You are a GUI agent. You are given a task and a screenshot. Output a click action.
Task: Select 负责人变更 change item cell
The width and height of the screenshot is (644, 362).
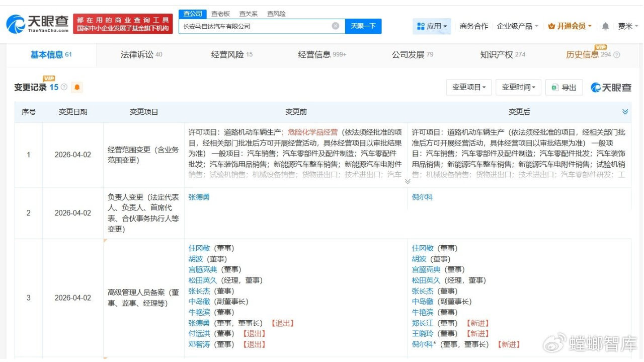click(x=144, y=213)
